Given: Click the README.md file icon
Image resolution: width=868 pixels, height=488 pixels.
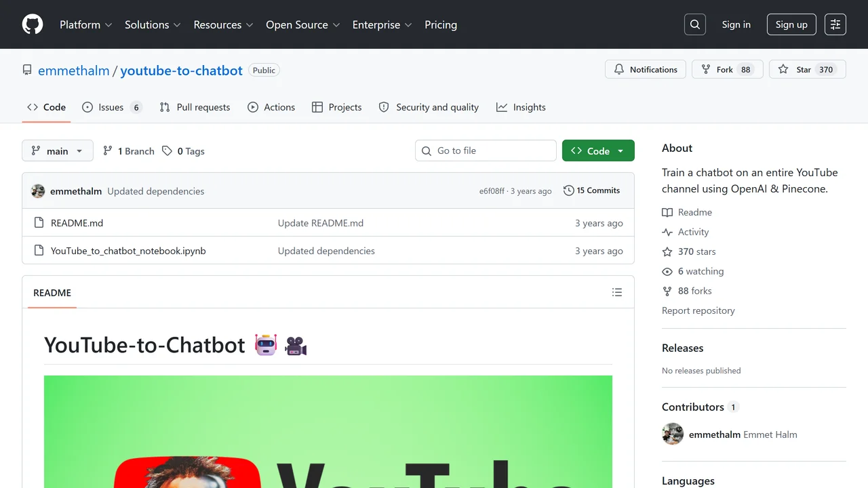Looking at the screenshot, I should coord(39,223).
